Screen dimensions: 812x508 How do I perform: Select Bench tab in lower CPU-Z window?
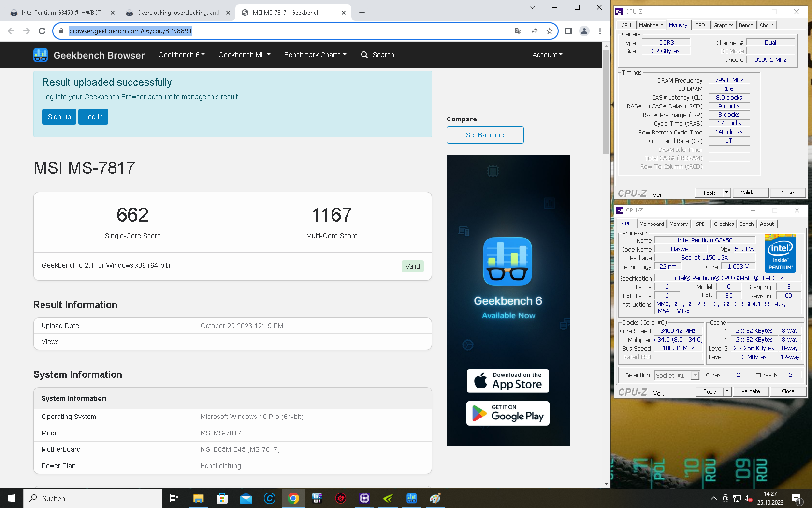pos(746,224)
